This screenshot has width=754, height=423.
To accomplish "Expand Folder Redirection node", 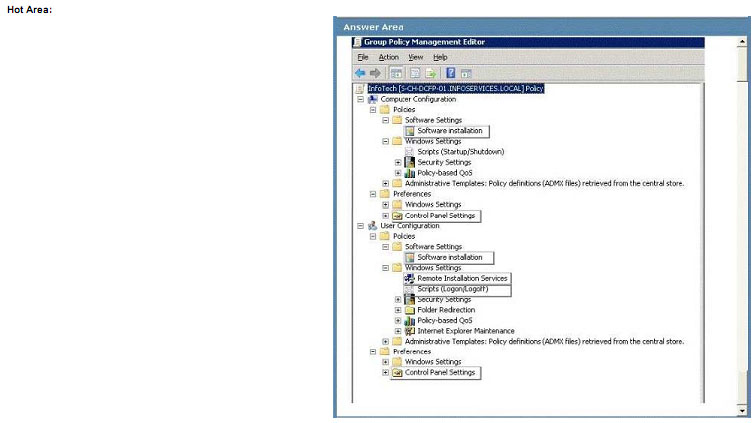I will click(x=398, y=310).
